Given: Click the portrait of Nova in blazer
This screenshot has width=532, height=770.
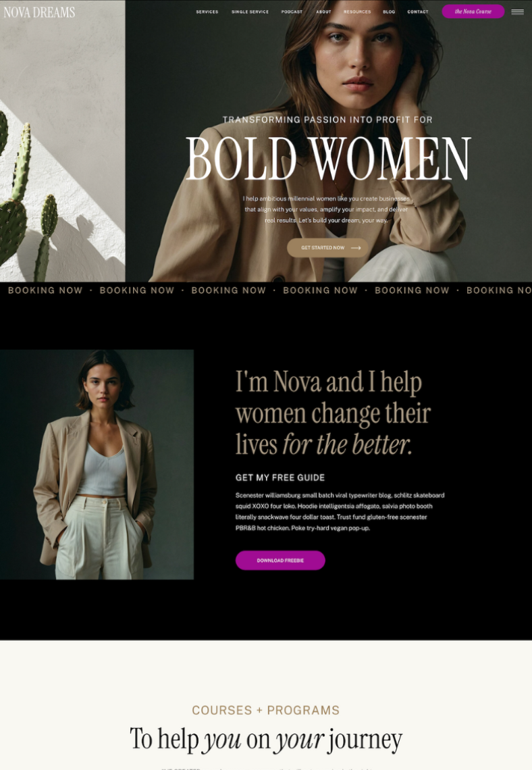Looking at the screenshot, I should (97, 465).
